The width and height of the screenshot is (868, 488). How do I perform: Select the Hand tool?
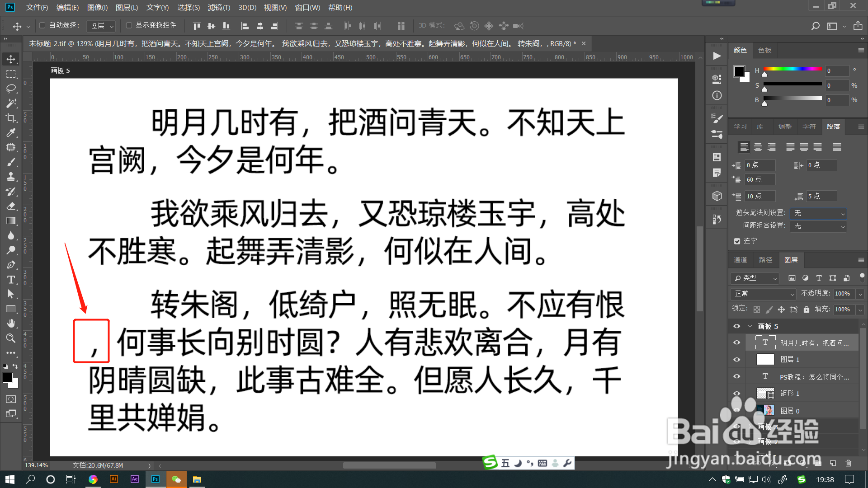[x=11, y=324]
